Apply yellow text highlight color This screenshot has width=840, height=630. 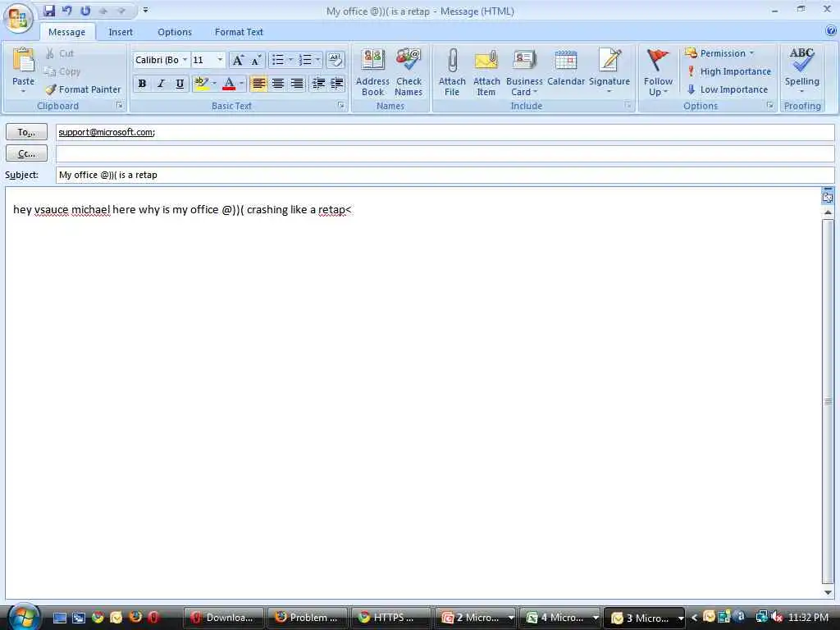pos(202,84)
